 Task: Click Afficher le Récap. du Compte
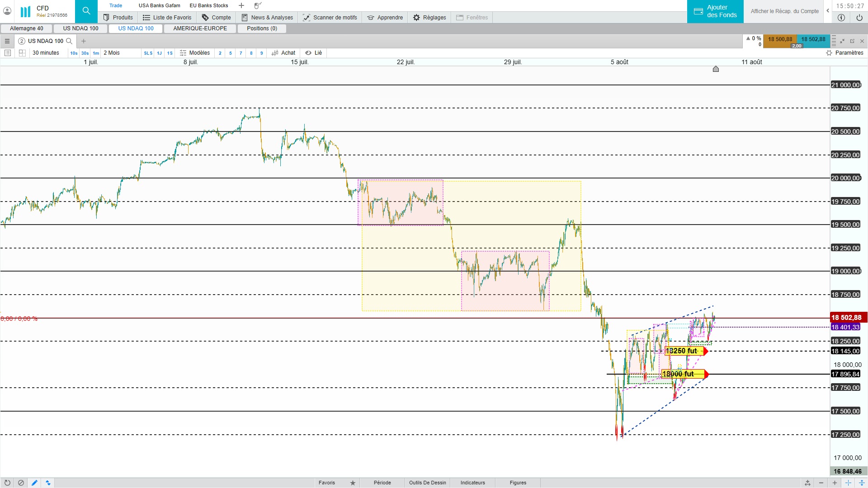click(x=784, y=11)
